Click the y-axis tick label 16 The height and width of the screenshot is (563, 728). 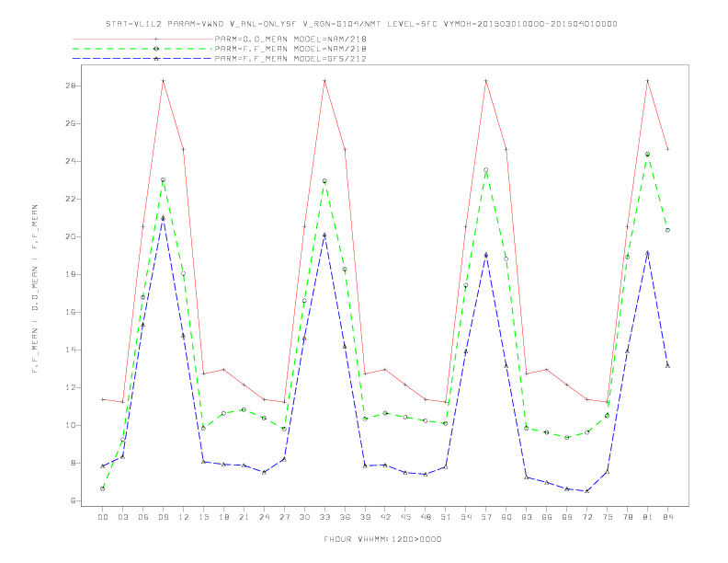71,312
